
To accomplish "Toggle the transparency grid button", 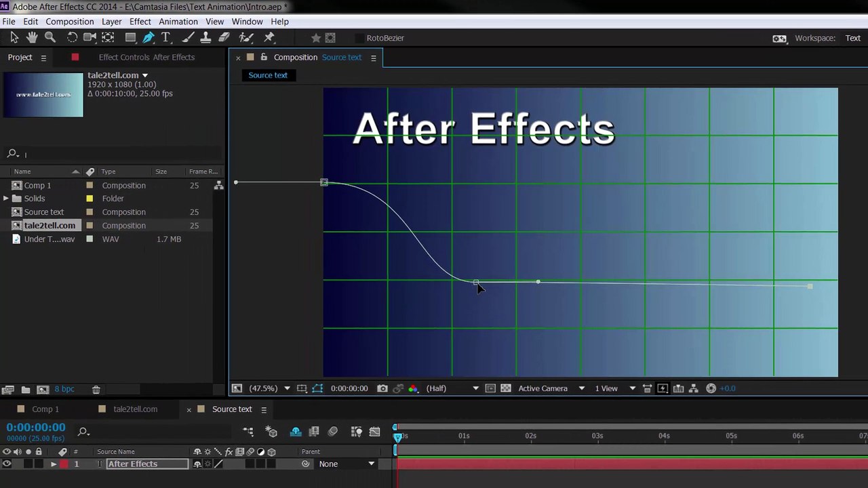I will coord(506,388).
